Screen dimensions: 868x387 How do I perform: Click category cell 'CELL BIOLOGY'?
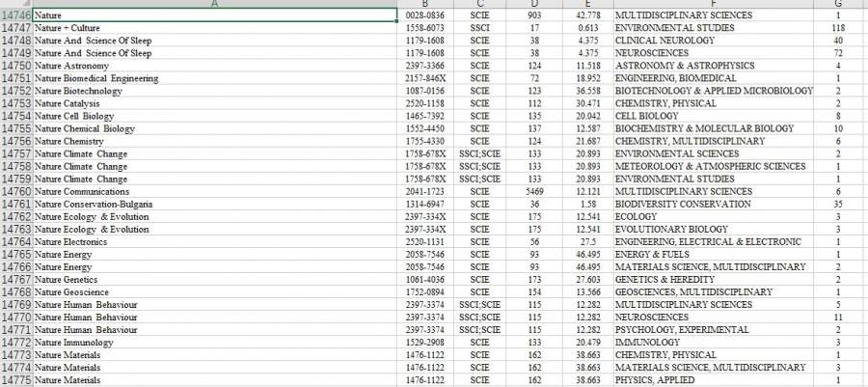point(714,116)
